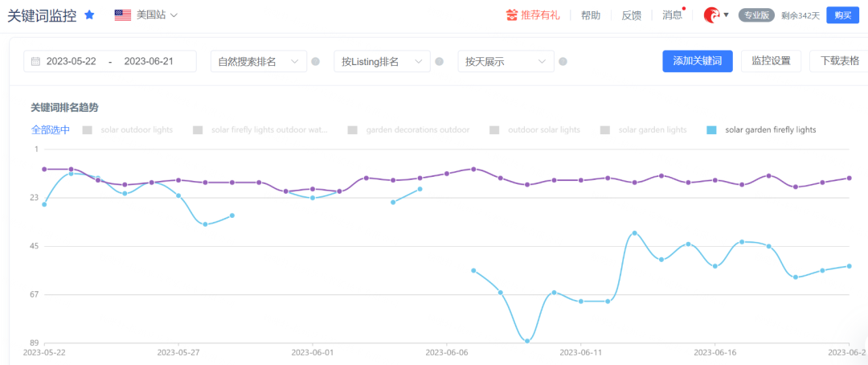868x365 pixels.
Task: Toggle legend solar garden firefly lights
Action: coord(762,130)
